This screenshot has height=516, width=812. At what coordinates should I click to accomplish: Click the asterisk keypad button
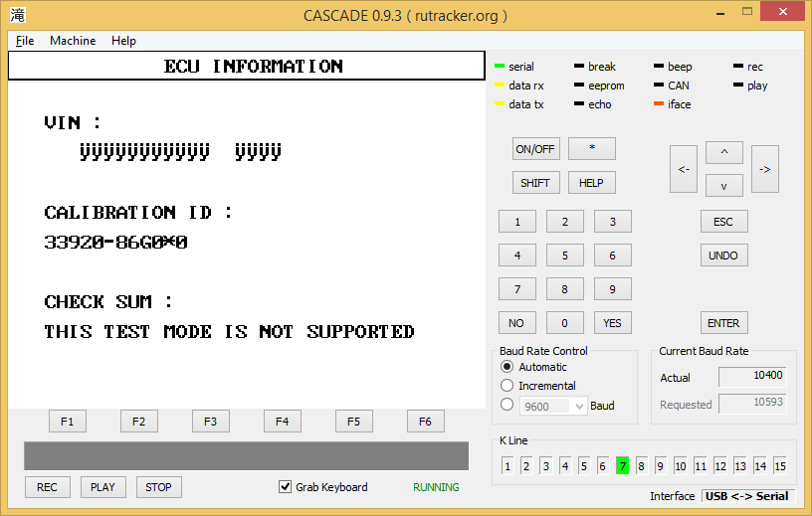point(592,148)
